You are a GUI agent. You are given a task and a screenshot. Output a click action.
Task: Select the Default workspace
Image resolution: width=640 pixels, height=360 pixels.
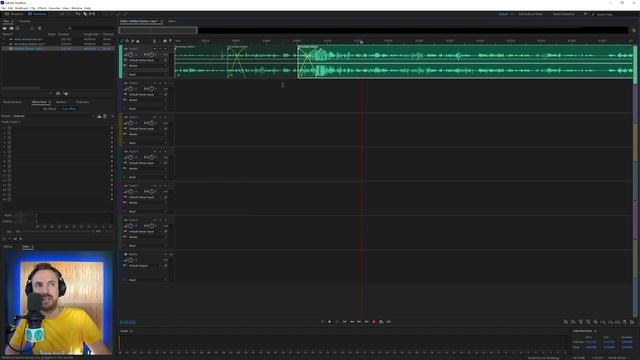(x=503, y=14)
